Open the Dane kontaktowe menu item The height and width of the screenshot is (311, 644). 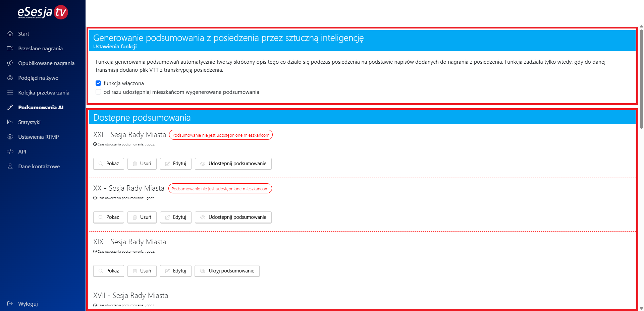pos(39,166)
